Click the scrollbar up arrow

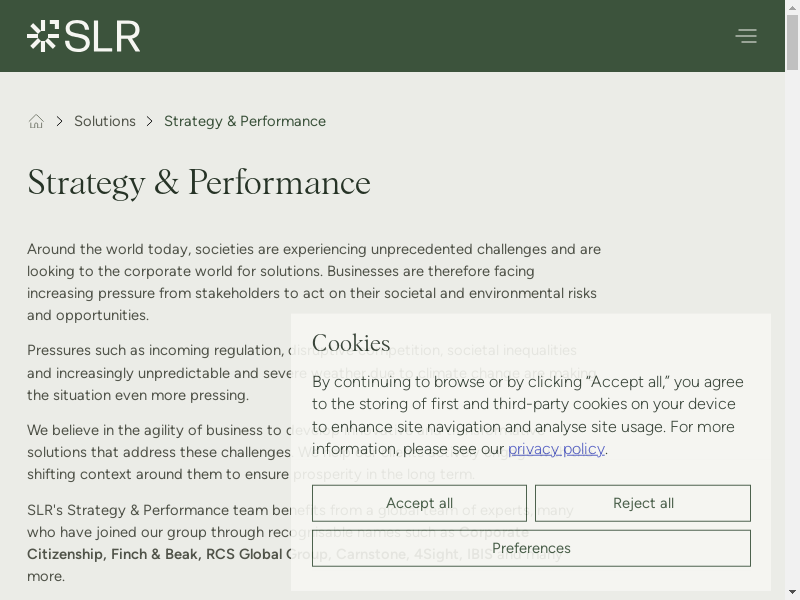click(793, 7)
